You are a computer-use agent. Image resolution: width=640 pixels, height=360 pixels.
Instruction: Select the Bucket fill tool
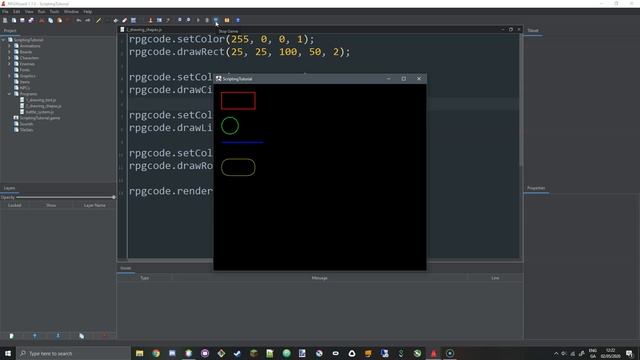tap(116, 20)
